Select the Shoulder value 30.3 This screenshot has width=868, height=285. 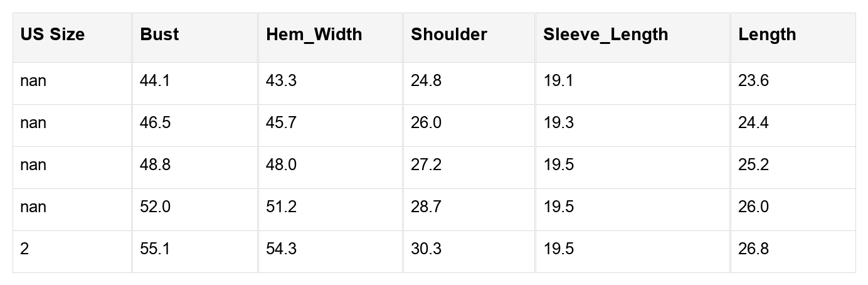(426, 249)
